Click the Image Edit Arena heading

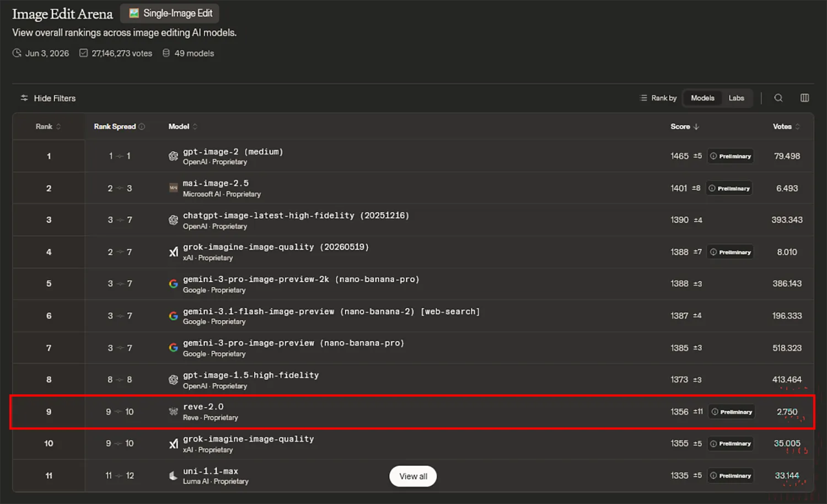[62, 14]
